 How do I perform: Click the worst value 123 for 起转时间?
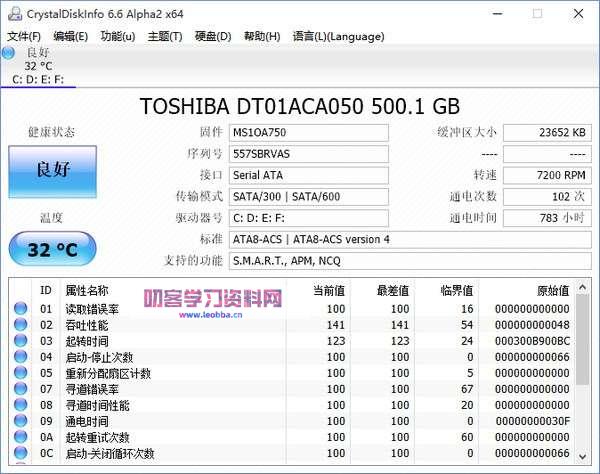400,341
